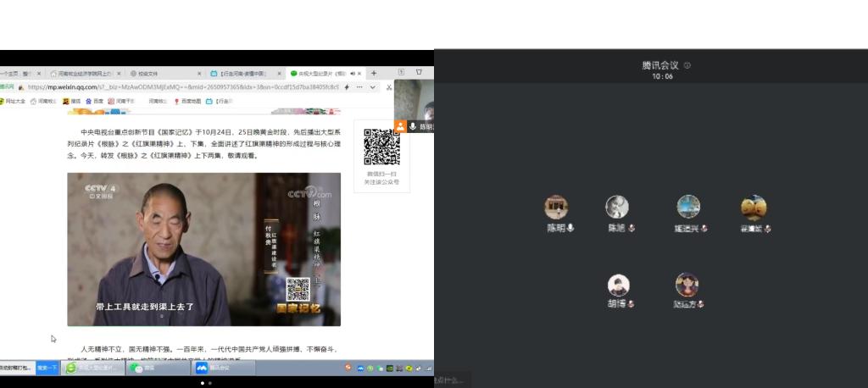Screen dimensions: 868x388
Task: Click the mp.weixin.qq.com address bar
Action: click(x=183, y=87)
